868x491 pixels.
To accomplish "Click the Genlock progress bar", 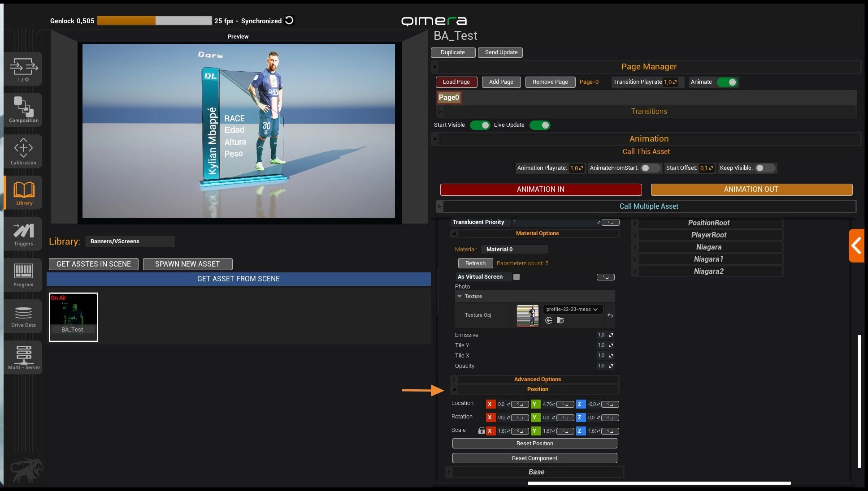I will tap(154, 21).
